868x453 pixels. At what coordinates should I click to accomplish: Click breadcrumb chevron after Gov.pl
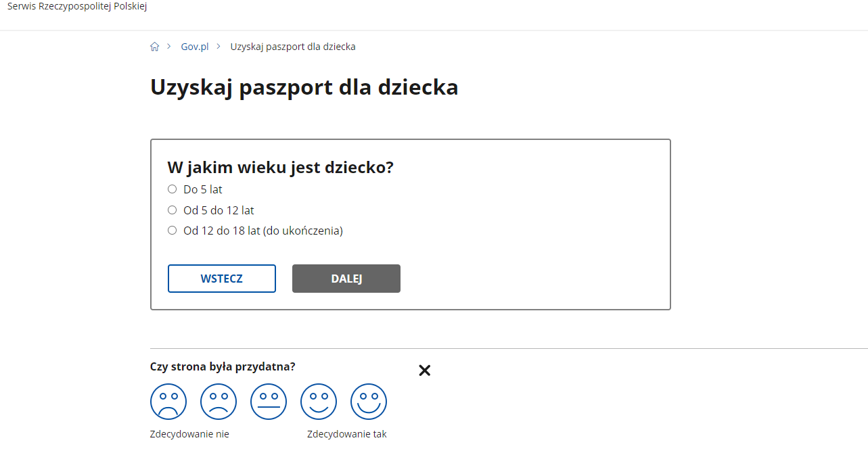point(219,47)
